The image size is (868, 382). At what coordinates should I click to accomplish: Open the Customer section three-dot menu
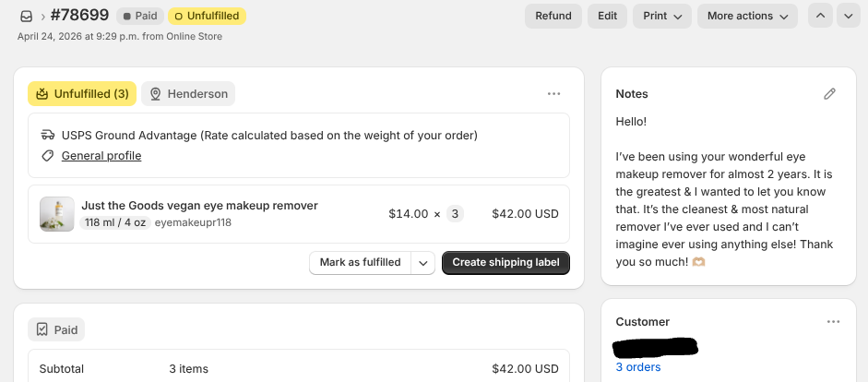tap(833, 322)
